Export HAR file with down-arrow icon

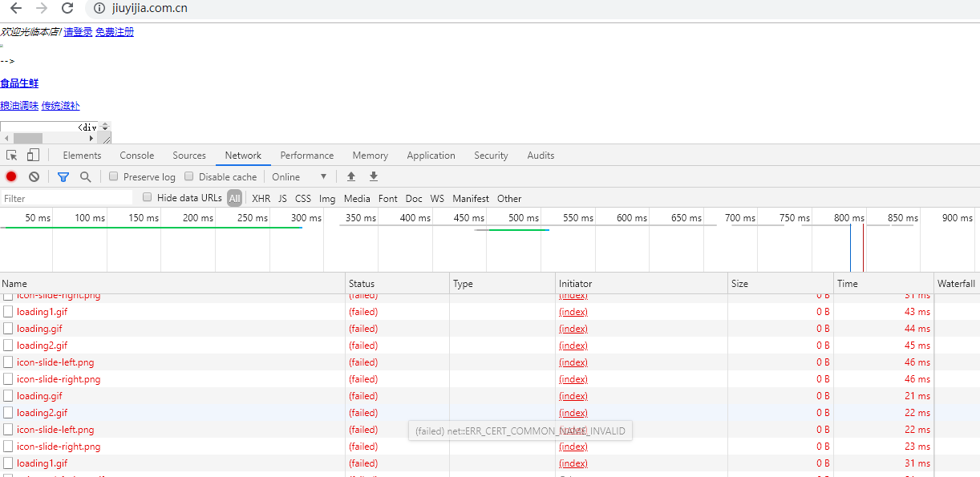click(373, 176)
